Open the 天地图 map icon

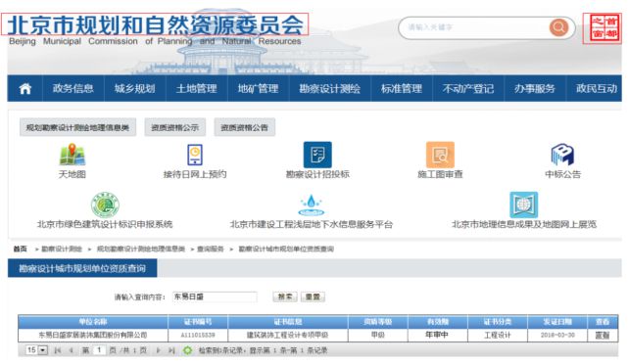tap(72, 155)
